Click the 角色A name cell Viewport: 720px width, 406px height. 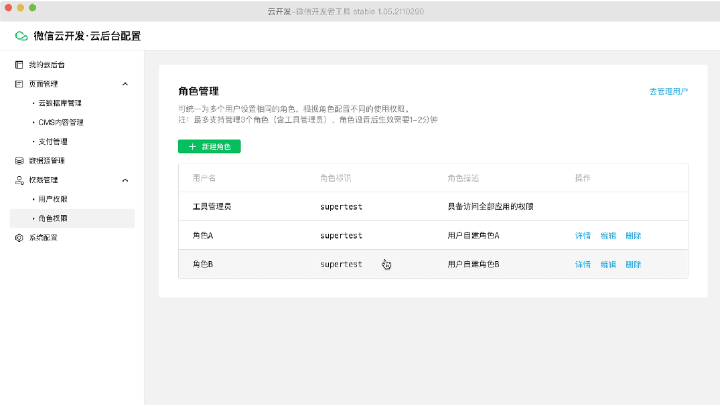coord(202,236)
